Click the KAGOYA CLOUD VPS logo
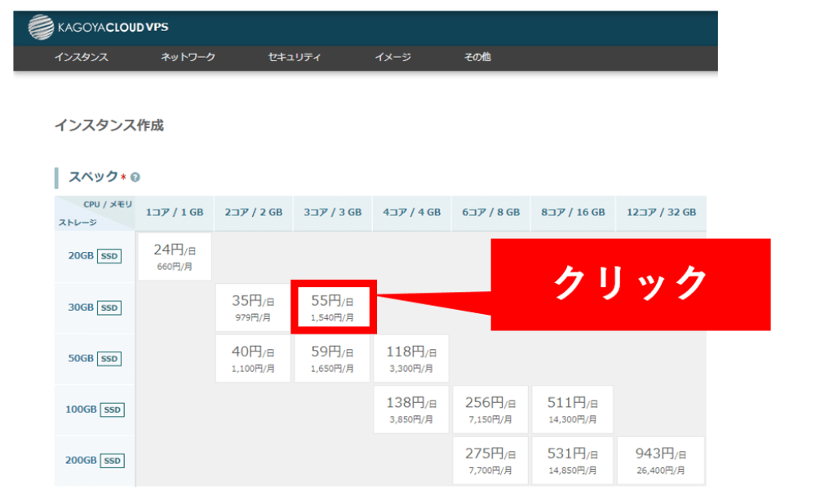816x504 pixels. coord(98,27)
